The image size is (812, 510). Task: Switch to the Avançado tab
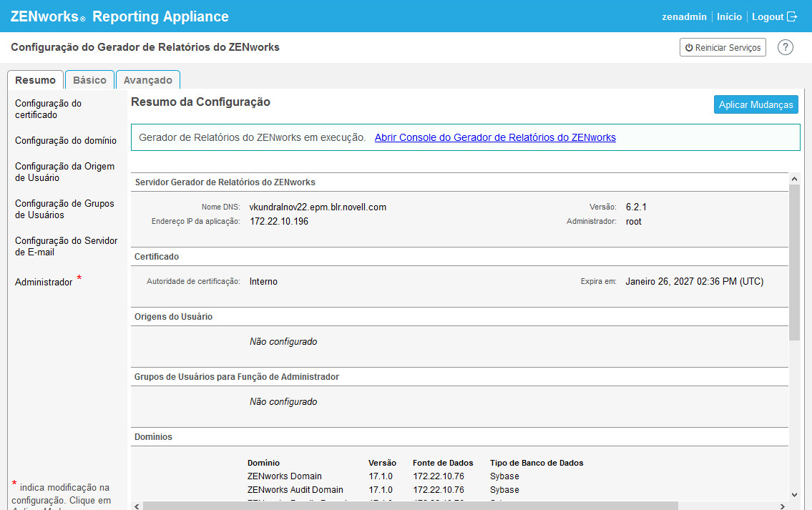pyautogui.click(x=148, y=80)
